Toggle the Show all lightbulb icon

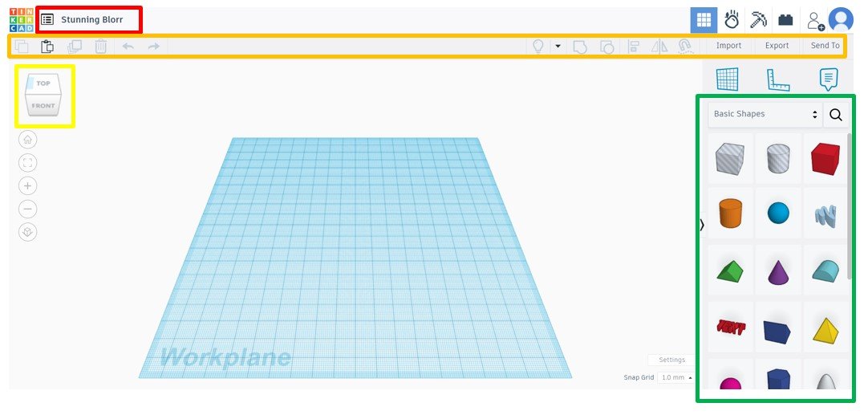click(x=539, y=46)
